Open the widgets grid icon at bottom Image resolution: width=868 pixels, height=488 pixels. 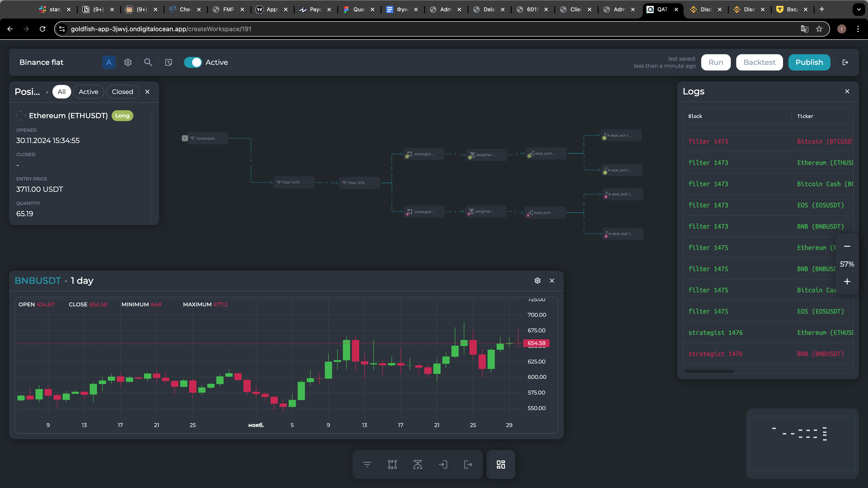point(501,465)
